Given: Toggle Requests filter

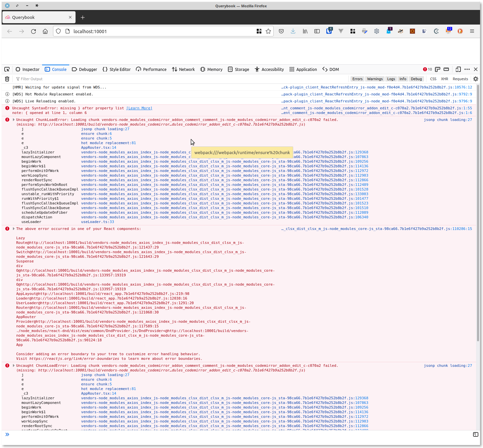Looking at the screenshot, I should [460, 79].
